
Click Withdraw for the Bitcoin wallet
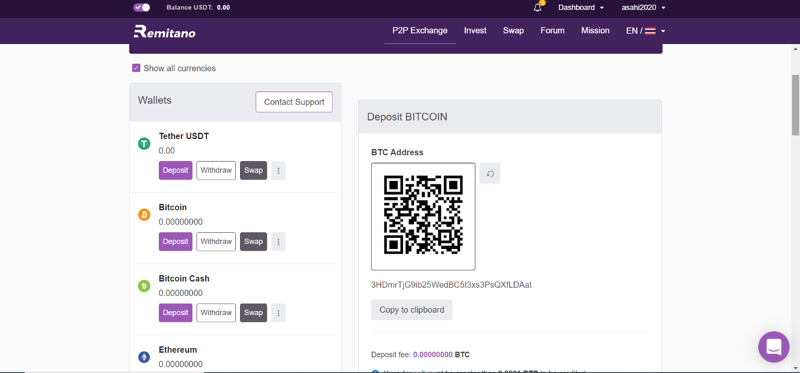coord(216,241)
